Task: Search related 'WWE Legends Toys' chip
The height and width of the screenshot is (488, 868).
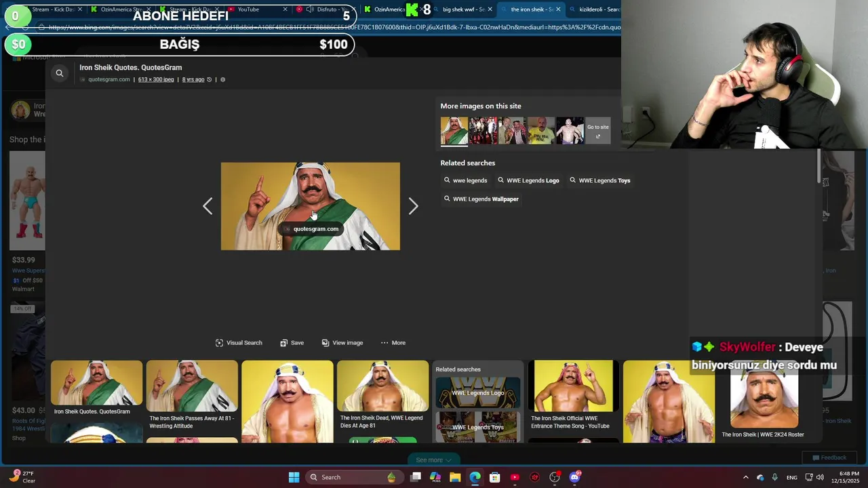Action: [x=599, y=180]
